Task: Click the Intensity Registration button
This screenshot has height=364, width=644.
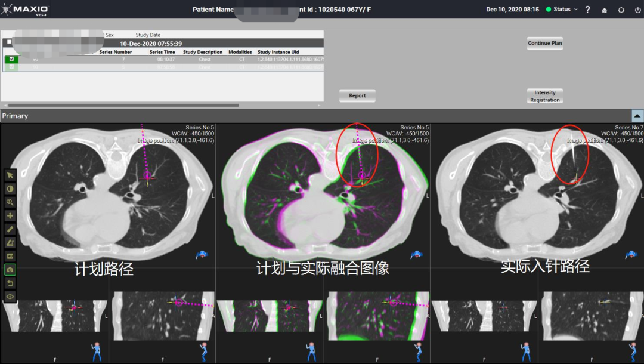Action: (x=545, y=96)
